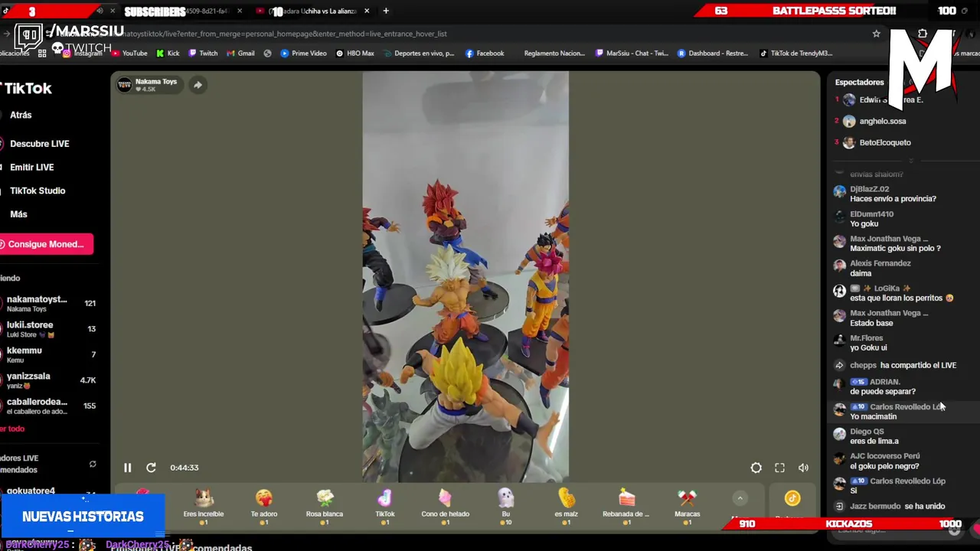
Task: Send the TikTok gift
Action: [385, 507]
